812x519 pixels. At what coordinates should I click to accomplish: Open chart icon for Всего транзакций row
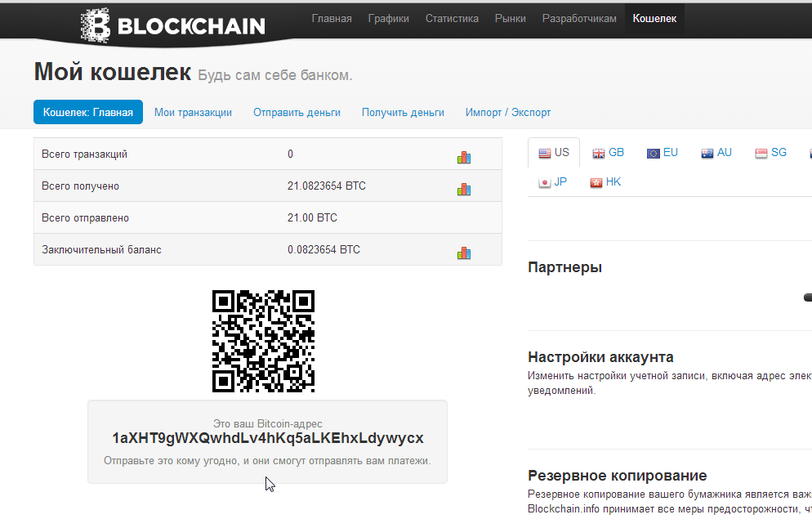pyautogui.click(x=464, y=158)
